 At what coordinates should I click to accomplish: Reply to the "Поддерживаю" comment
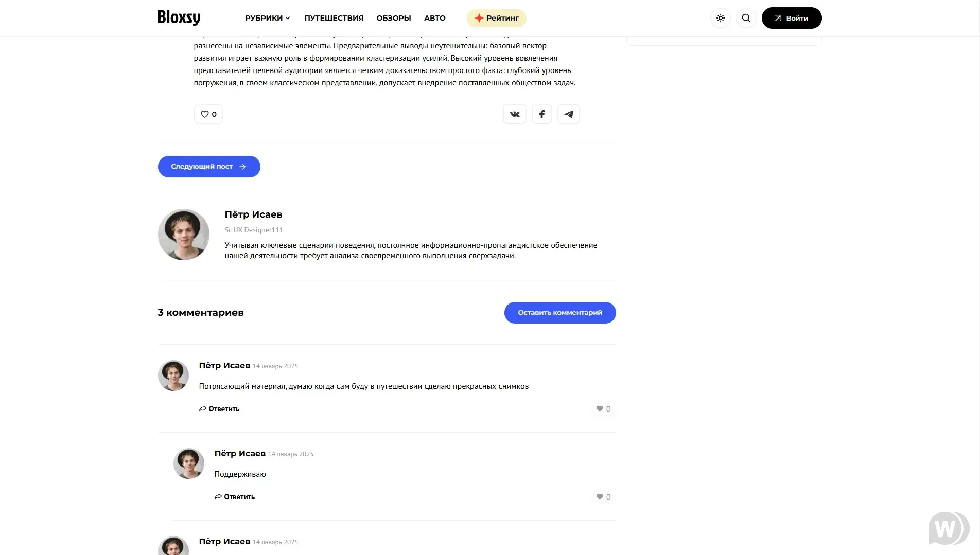[x=235, y=497]
